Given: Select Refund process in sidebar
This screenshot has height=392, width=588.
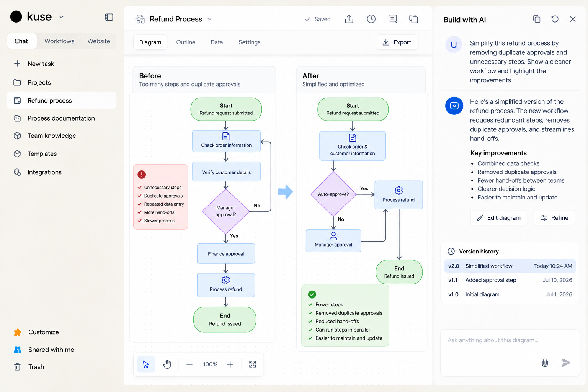Looking at the screenshot, I should pyautogui.click(x=62, y=100).
